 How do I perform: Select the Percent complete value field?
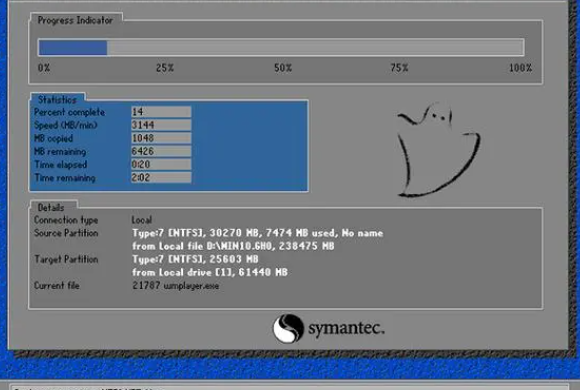point(161,112)
